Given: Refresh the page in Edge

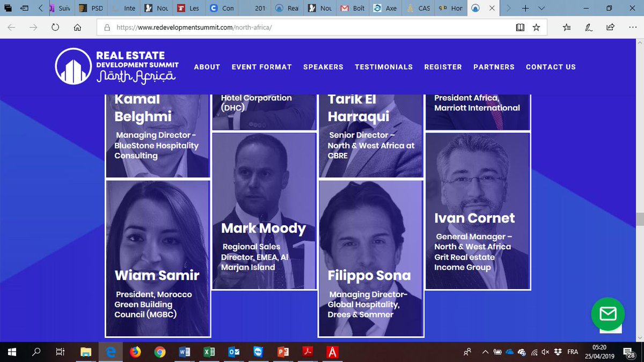Looking at the screenshot, I should coord(55,27).
